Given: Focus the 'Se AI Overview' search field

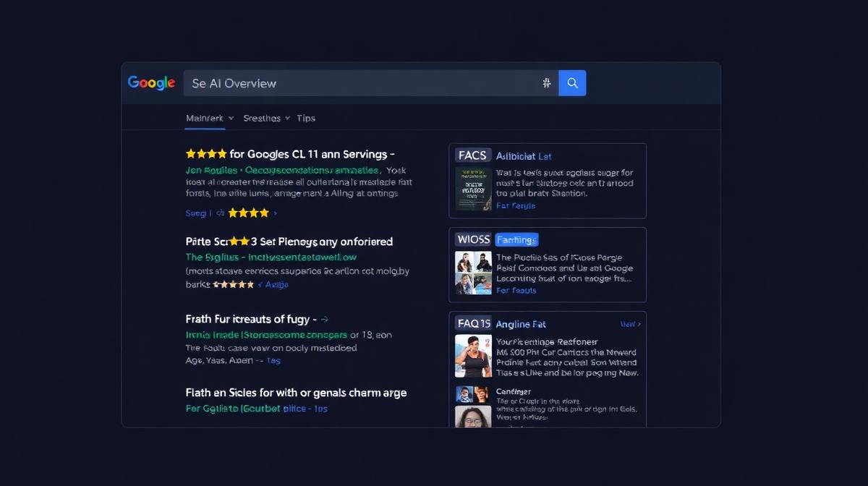Looking at the screenshot, I should [x=371, y=83].
